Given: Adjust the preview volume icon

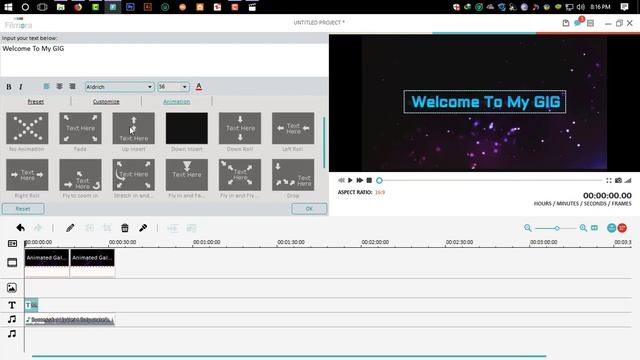Looking at the screenshot, I should [x=628, y=180].
